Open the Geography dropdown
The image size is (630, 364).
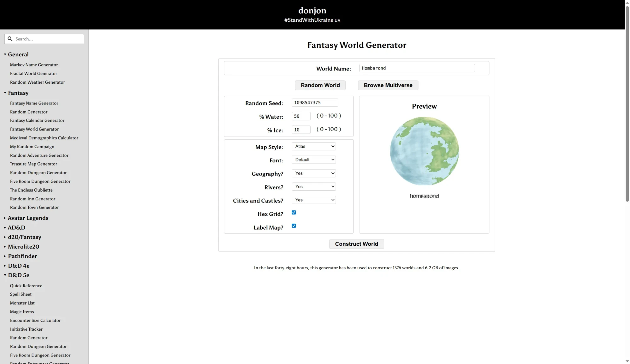314,173
